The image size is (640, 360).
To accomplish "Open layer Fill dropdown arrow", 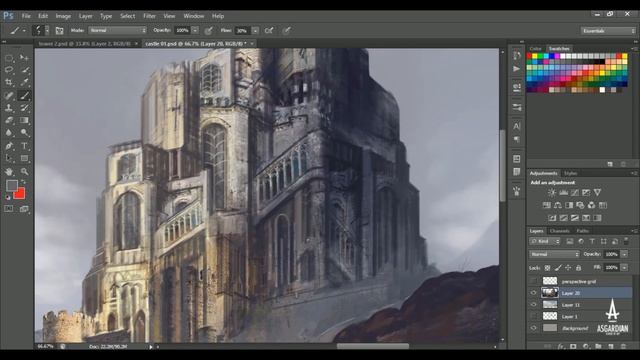I will tap(624, 268).
